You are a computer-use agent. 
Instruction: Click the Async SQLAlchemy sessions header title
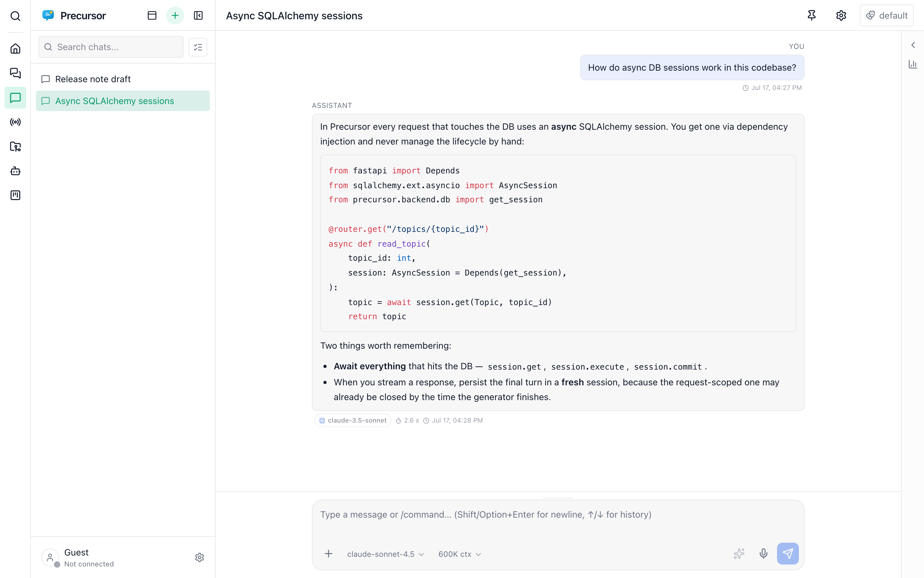294,16
